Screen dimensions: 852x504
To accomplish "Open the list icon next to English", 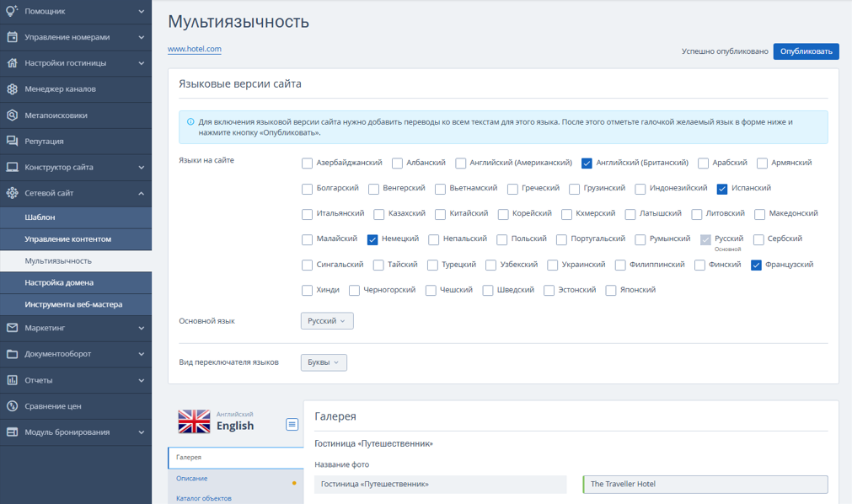I will 292,425.
